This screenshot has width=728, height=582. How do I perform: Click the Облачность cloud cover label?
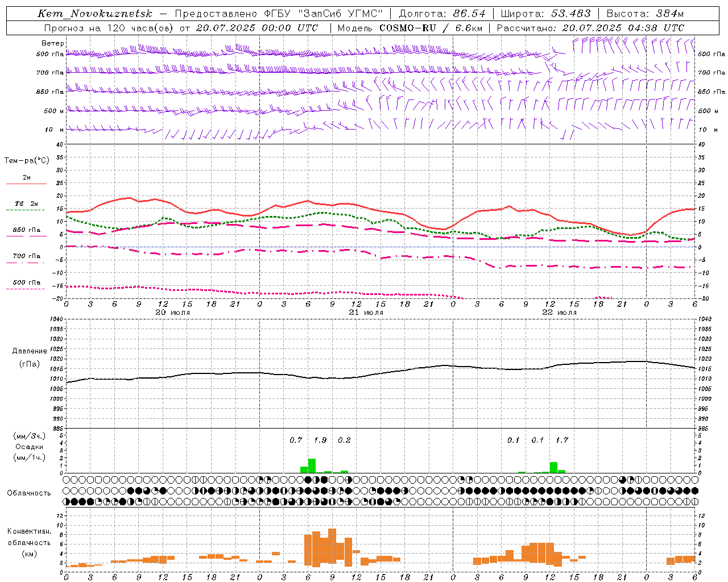coord(29,493)
